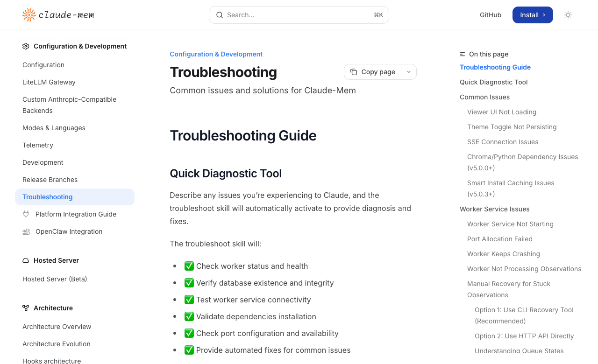Jump to Worker Not Processing Observations
Image resolution: width=598 pixels, height=364 pixels.
coord(524,269)
